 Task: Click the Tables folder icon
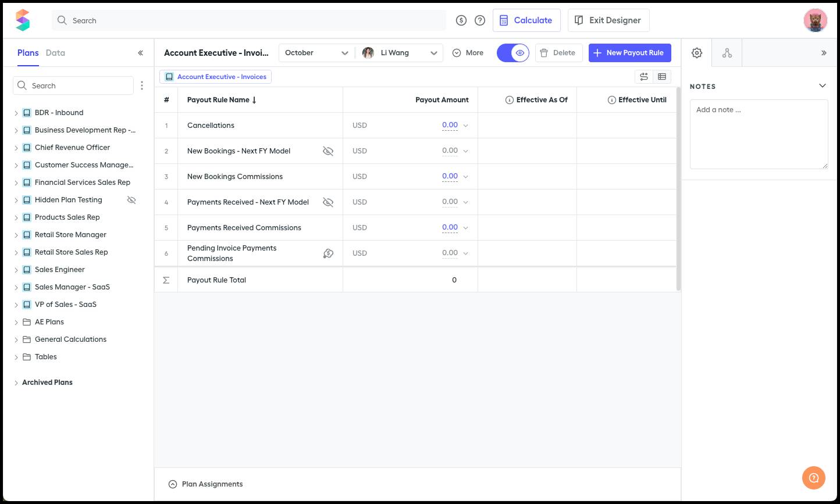click(x=27, y=357)
